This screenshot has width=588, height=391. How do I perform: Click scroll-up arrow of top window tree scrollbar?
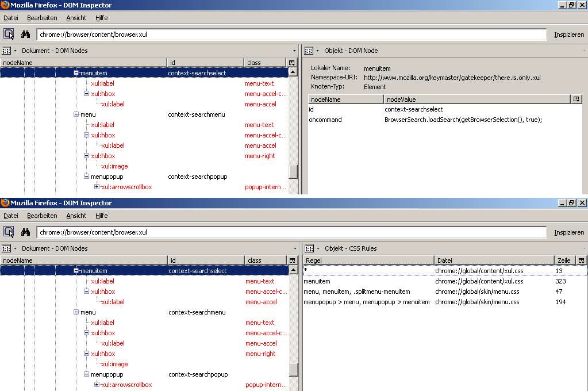pyautogui.click(x=293, y=72)
